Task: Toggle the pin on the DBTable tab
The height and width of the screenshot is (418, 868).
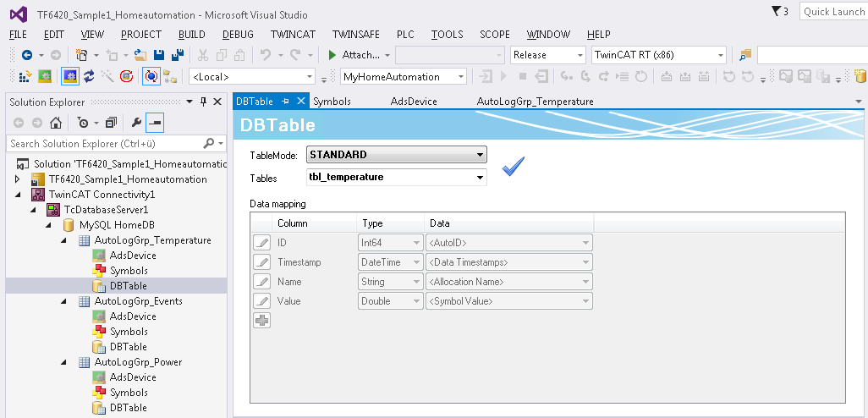Action: point(286,102)
